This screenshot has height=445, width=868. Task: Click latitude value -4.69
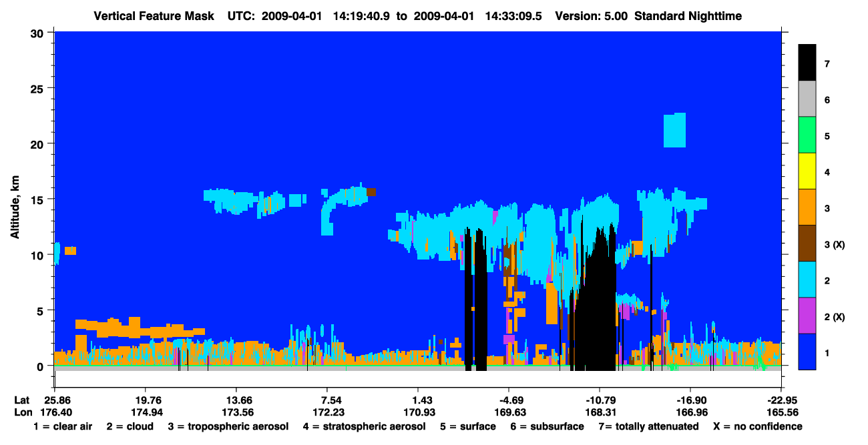coord(509,400)
